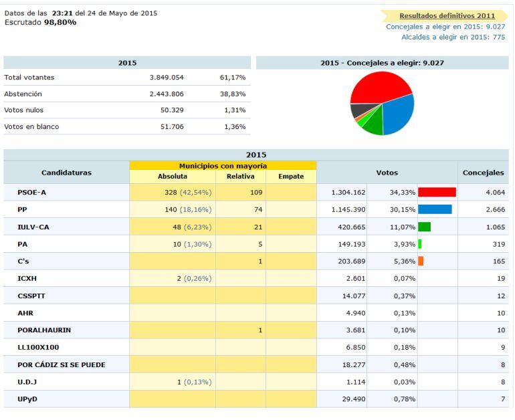Click the red PSOE-A vote bar
The height and width of the screenshot is (420, 515).
pos(436,192)
